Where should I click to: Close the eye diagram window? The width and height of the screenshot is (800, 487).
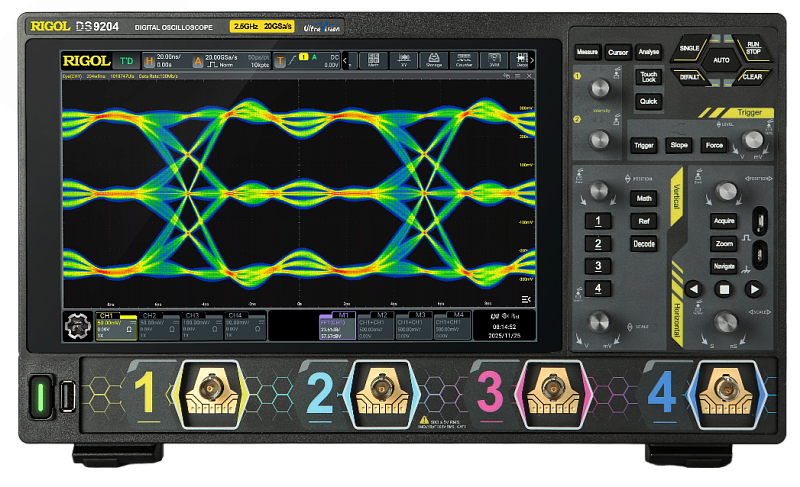click(529, 76)
